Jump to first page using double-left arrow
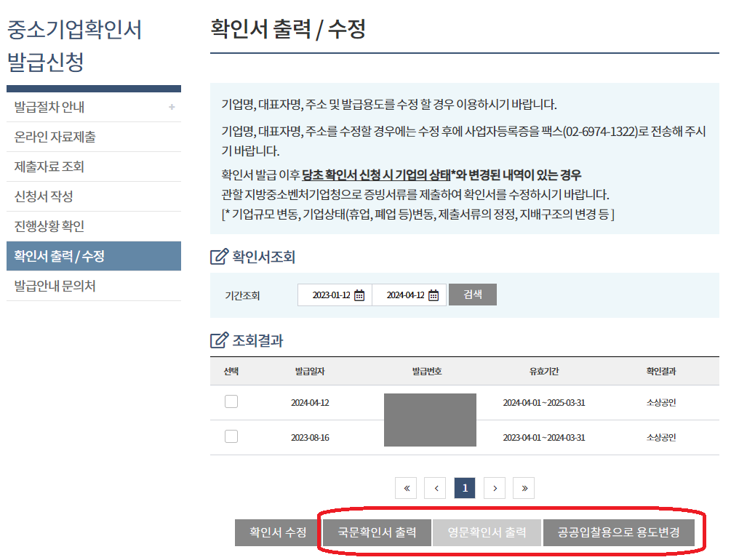Viewport: 739px width, 560px height. (406, 487)
